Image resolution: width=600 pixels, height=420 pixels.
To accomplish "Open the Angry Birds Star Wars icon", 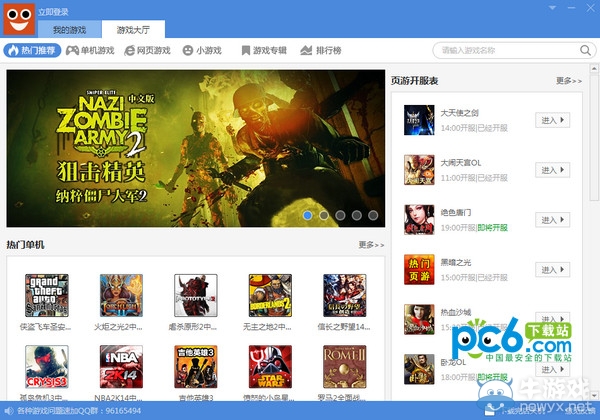I will click(270, 367).
